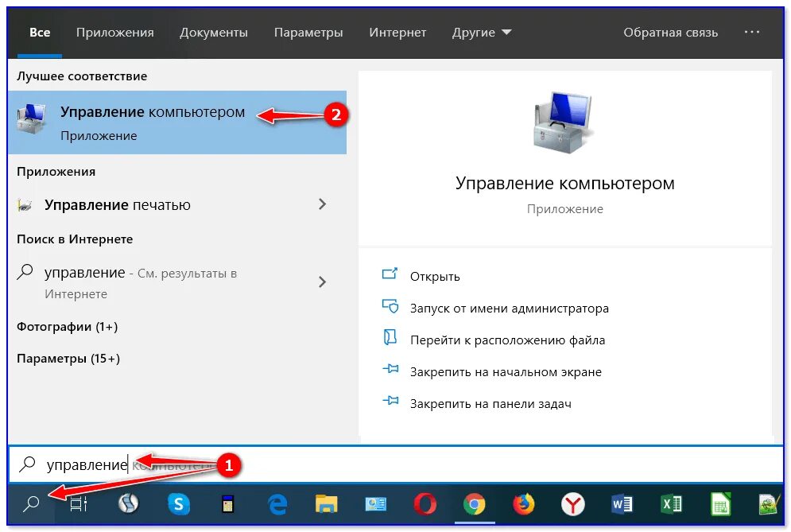
Task: Open three-dots more options menu
Action: point(752,32)
